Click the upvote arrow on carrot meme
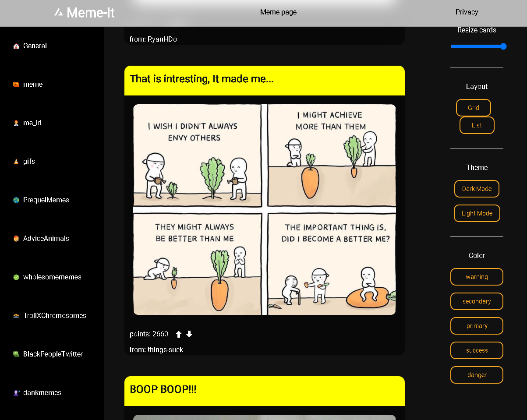527x420 pixels. coord(179,334)
